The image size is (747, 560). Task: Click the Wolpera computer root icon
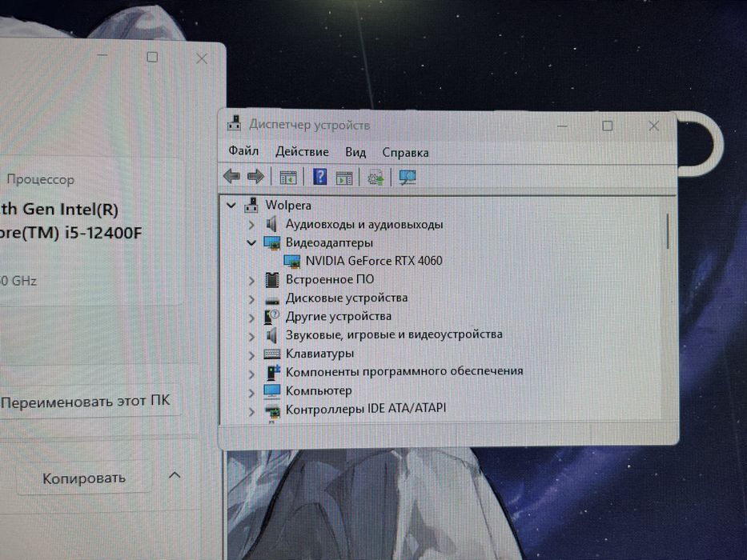tap(251, 206)
